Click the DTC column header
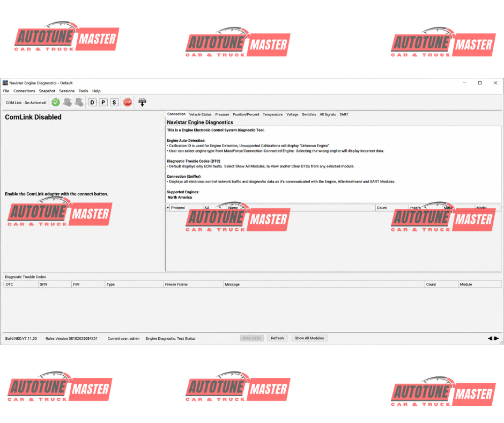 click(x=21, y=285)
